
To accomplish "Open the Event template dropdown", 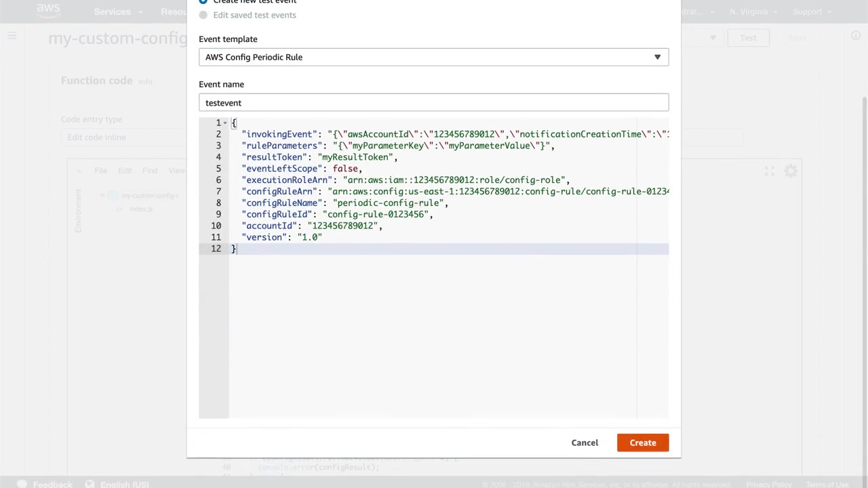I will tap(433, 57).
